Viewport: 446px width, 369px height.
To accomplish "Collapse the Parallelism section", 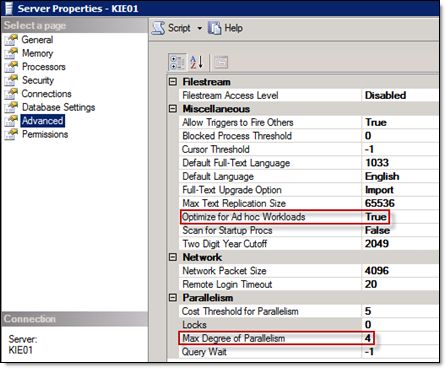I will [x=173, y=297].
